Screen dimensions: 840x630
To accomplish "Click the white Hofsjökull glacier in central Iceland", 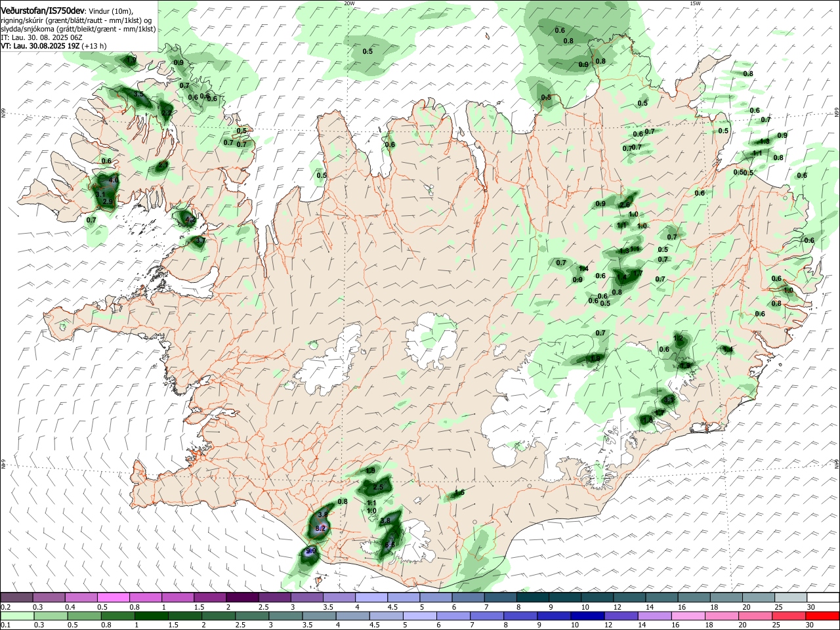I will click(430, 341).
